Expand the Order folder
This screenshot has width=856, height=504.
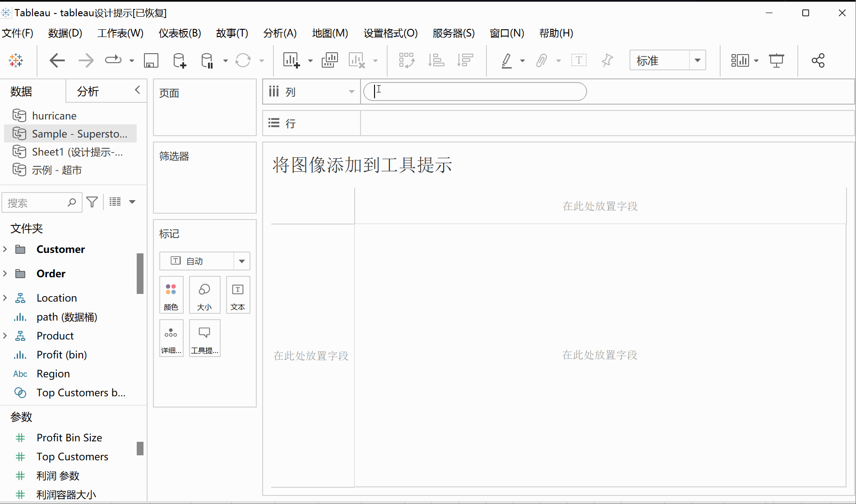pyautogui.click(x=5, y=273)
